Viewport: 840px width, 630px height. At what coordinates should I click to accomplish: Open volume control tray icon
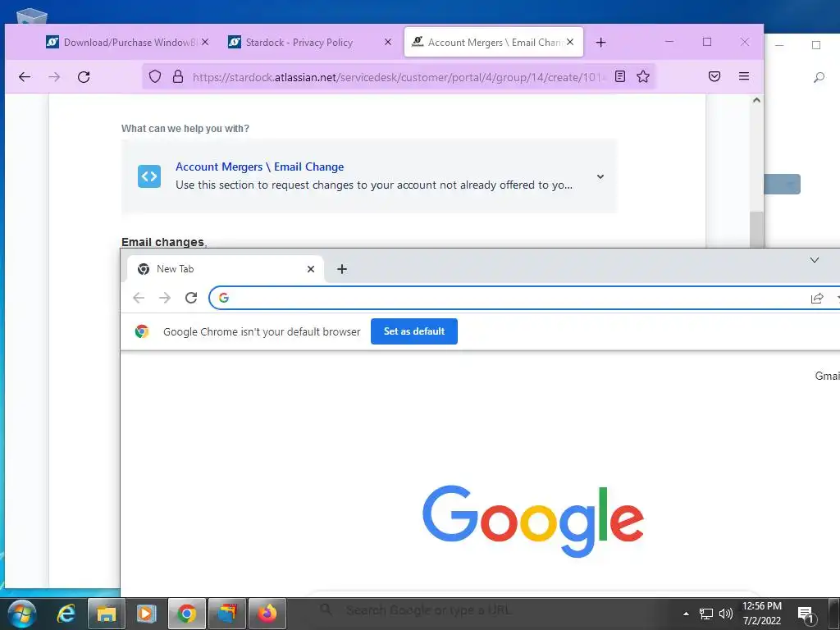click(x=726, y=614)
